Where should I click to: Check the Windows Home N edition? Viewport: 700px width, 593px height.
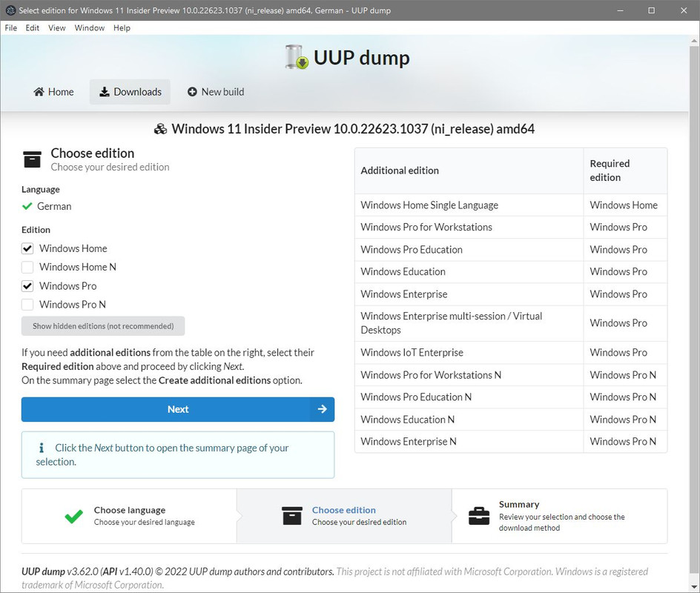point(27,268)
